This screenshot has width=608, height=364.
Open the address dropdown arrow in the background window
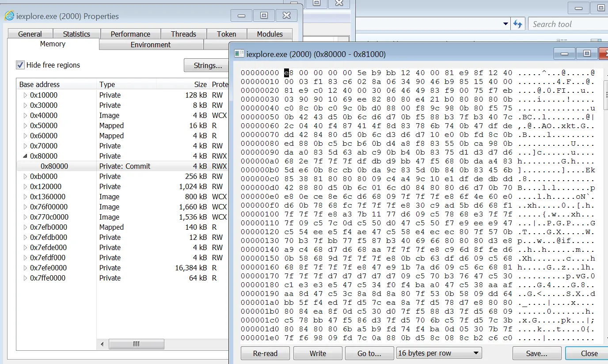[x=506, y=24]
